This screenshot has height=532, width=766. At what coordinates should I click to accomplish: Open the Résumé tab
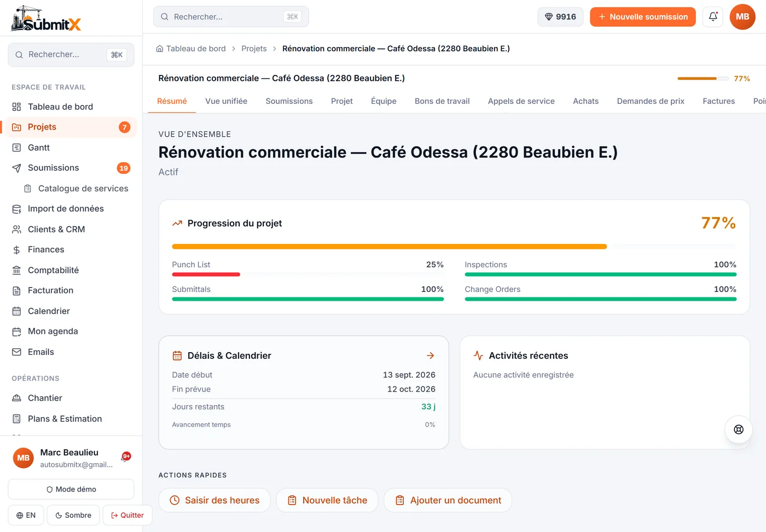click(x=172, y=101)
